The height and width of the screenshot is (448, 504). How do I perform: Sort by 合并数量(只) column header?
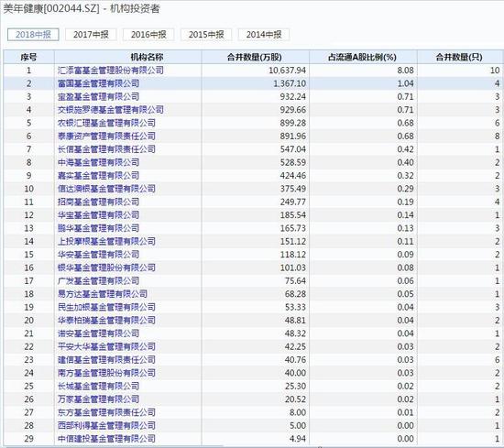pos(459,57)
